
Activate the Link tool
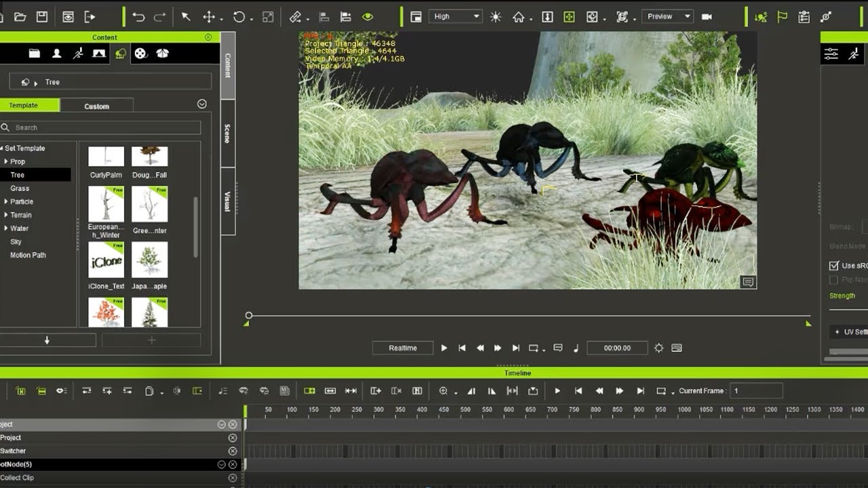click(x=295, y=17)
